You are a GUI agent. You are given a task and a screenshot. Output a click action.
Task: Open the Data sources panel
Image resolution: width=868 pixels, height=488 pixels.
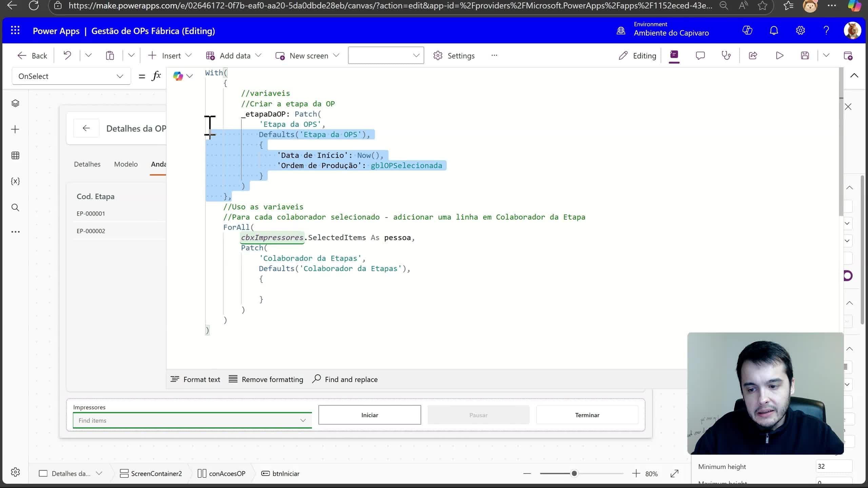click(15, 156)
